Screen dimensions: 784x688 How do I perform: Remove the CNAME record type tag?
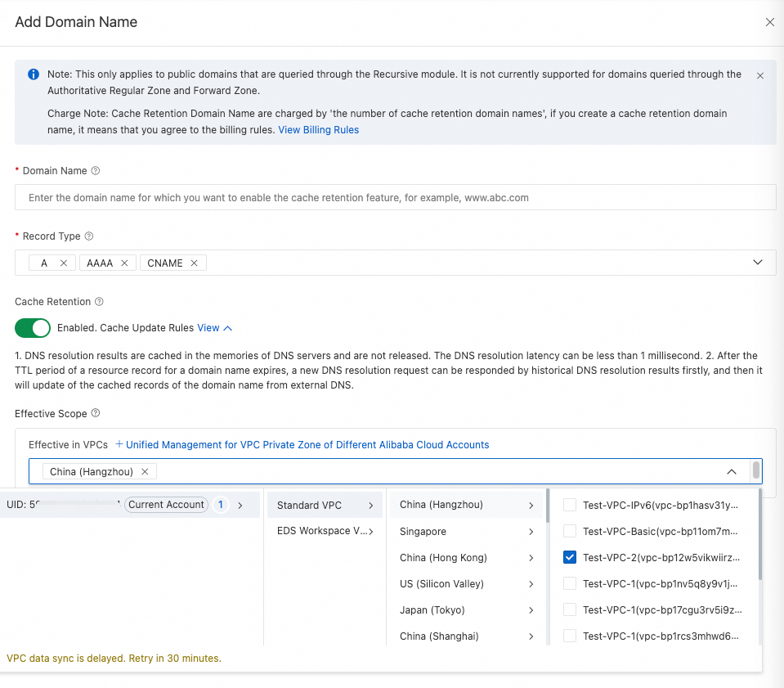195,263
